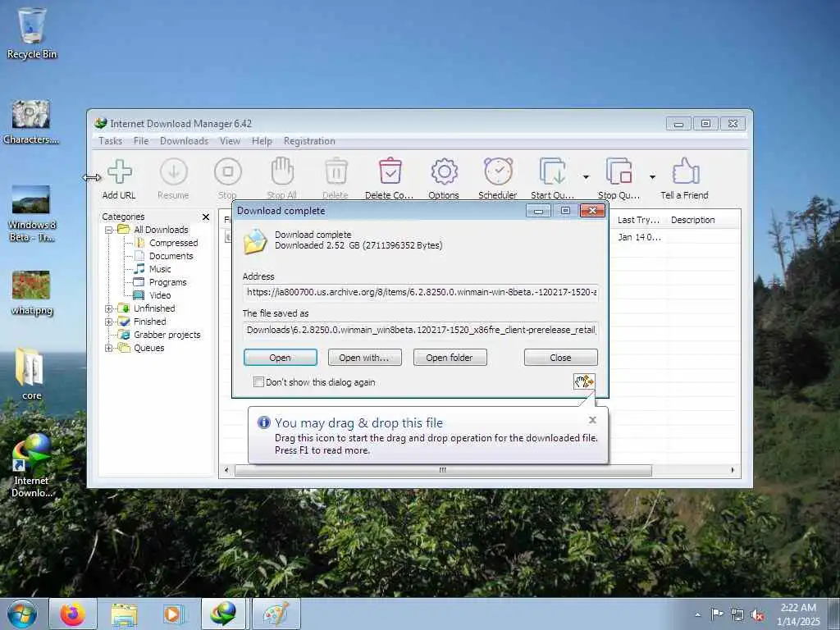Click the Windows Start orb

pyautogui.click(x=22, y=614)
